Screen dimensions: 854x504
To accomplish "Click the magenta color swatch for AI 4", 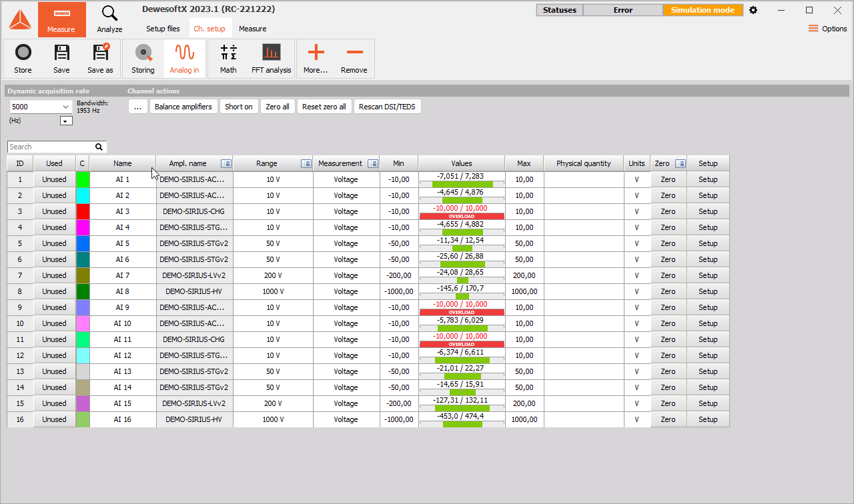I will (83, 227).
